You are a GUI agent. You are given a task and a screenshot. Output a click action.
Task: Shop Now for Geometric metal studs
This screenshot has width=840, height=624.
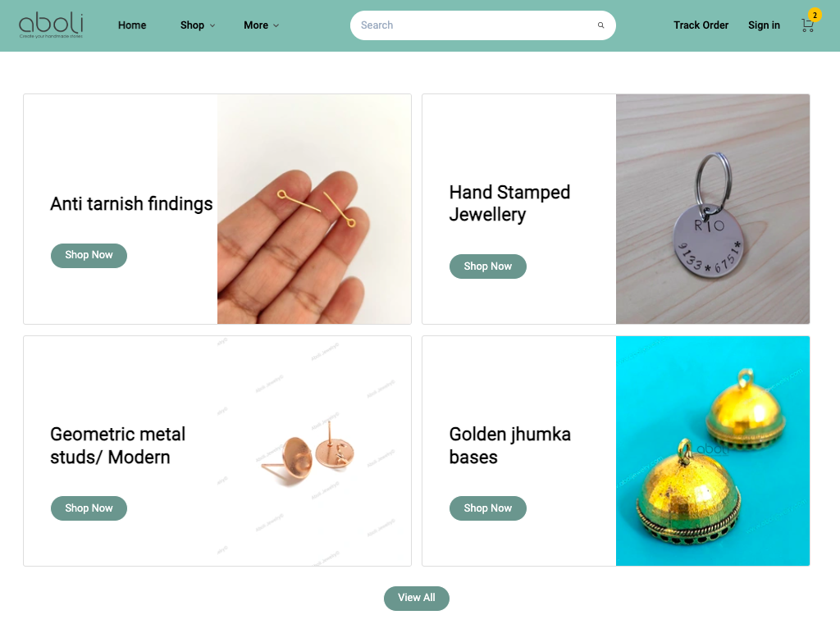[89, 508]
